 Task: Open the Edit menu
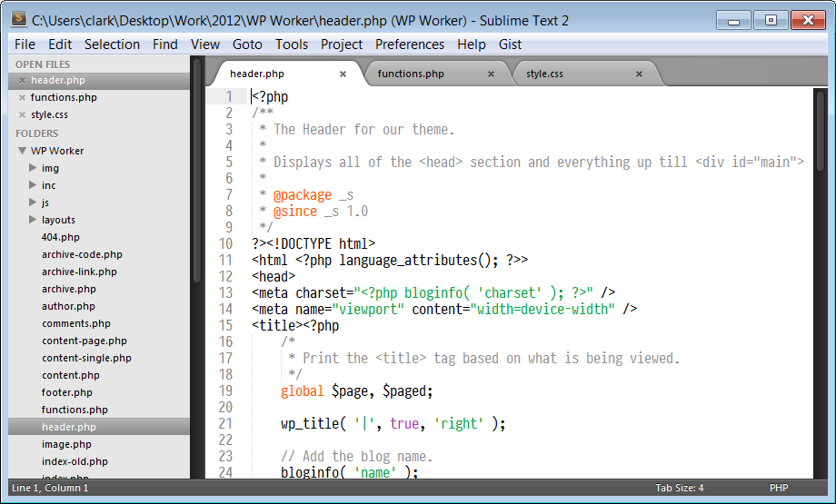point(60,44)
